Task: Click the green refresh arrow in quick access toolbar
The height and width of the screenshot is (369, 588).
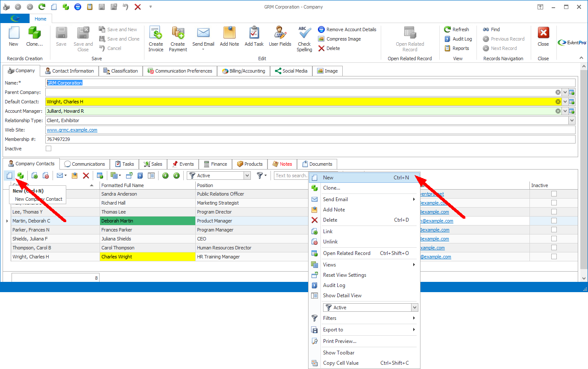Action: click(x=41, y=7)
